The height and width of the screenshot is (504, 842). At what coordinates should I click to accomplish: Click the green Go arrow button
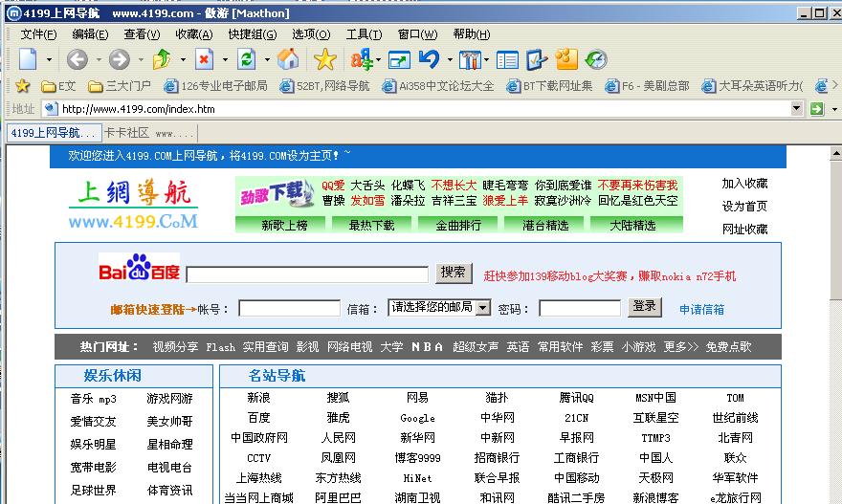(x=816, y=109)
